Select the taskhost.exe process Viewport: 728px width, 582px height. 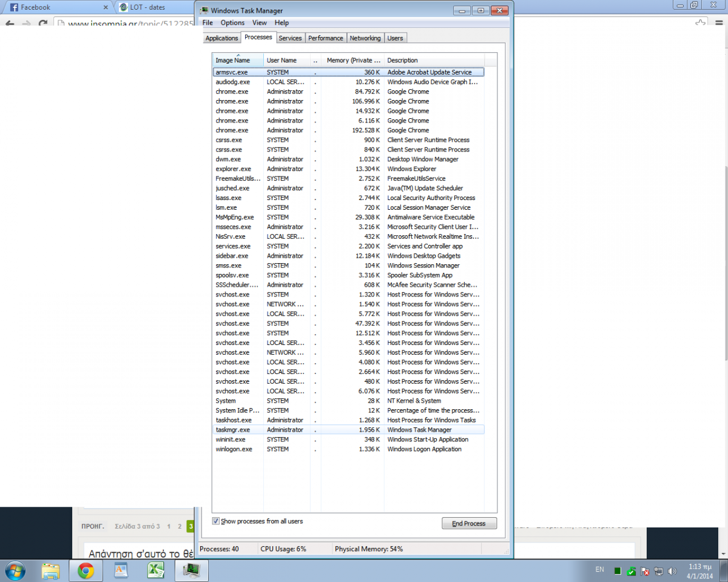pyautogui.click(x=348, y=420)
